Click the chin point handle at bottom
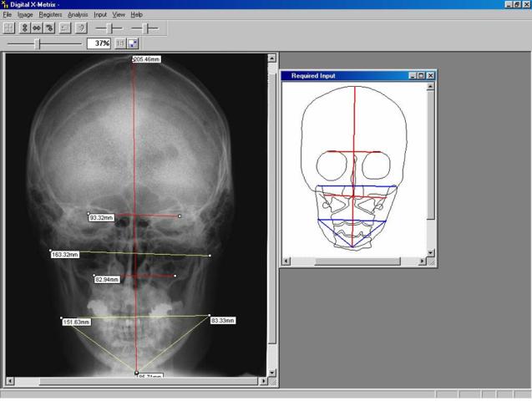Viewport: 532px width, 401px height. click(x=136, y=373)
